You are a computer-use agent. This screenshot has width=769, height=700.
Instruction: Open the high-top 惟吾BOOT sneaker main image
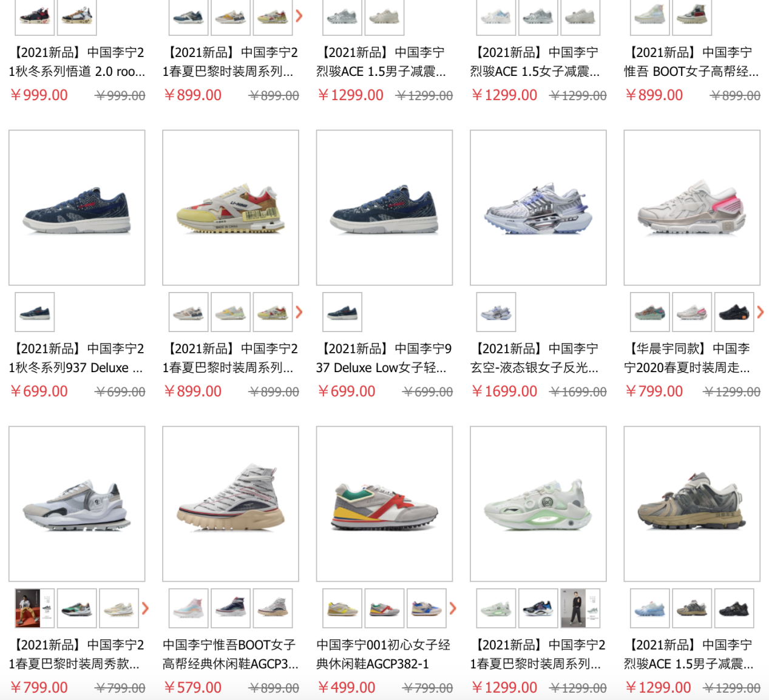point(231,504)
